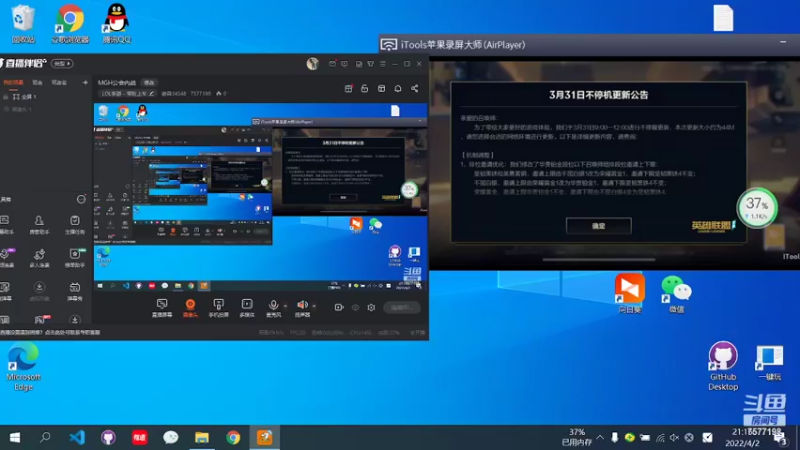The width and height of the screenshot is (800, 450).
Task: Open layout icon beside notification bell
Action: (381, 88)
